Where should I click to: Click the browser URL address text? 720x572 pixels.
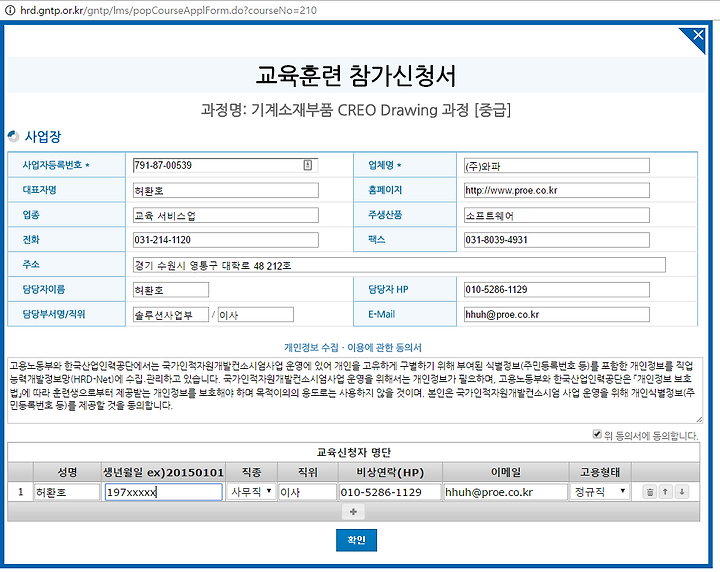coord(169,10)
